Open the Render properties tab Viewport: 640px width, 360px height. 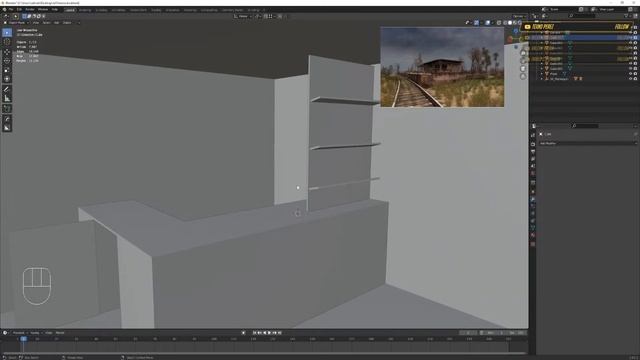(533, 144)
